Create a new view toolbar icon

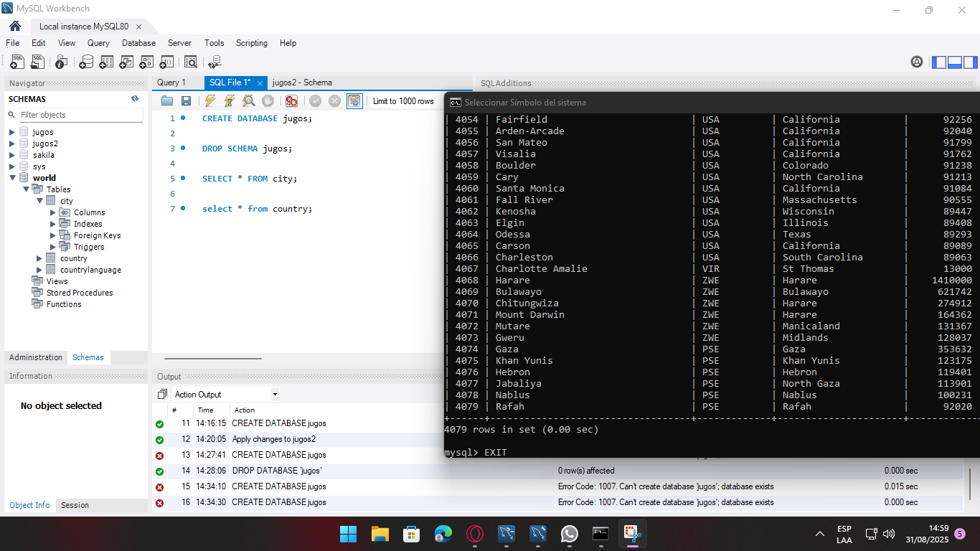click(126, 62)
